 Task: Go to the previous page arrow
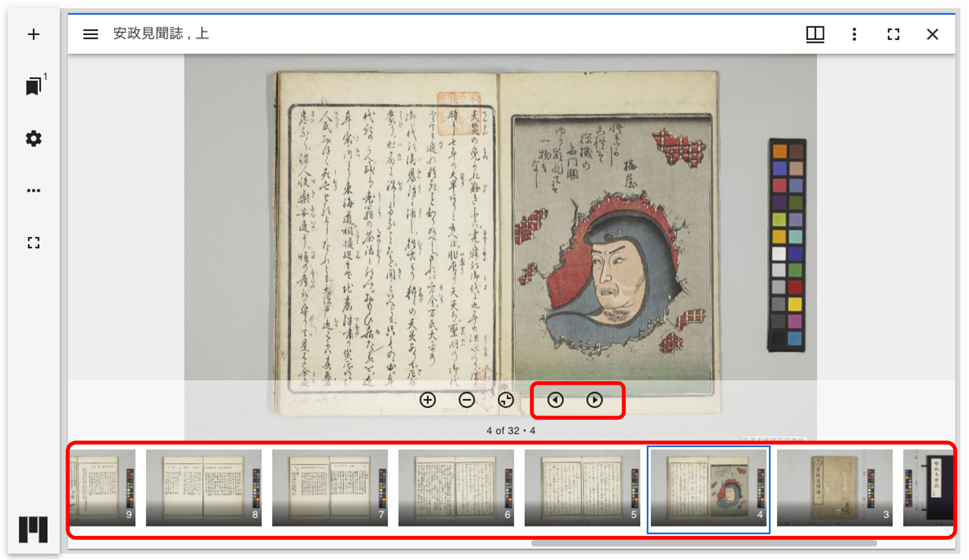[556, 400]
